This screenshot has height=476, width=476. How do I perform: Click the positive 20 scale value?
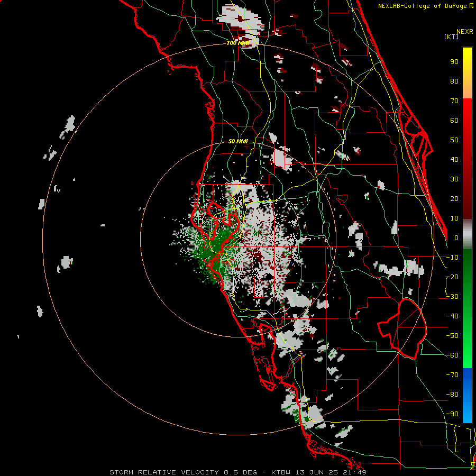[454, 198]
